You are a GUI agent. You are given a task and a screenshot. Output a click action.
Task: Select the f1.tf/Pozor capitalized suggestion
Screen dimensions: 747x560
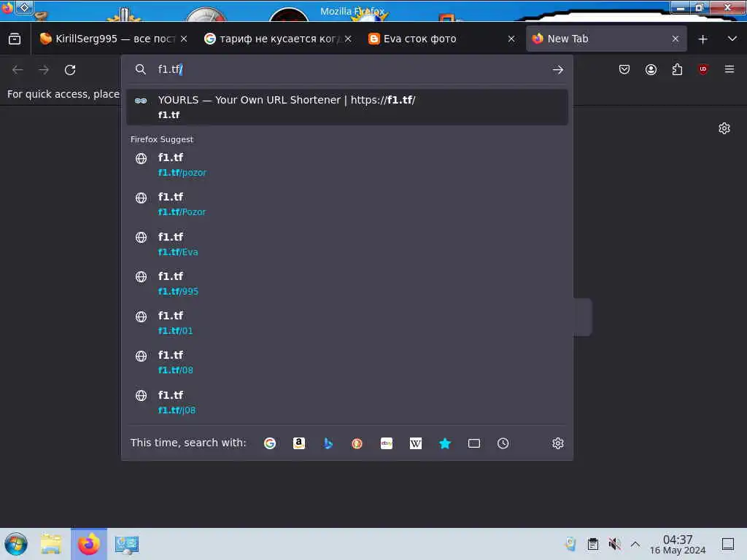click(347, 204)
